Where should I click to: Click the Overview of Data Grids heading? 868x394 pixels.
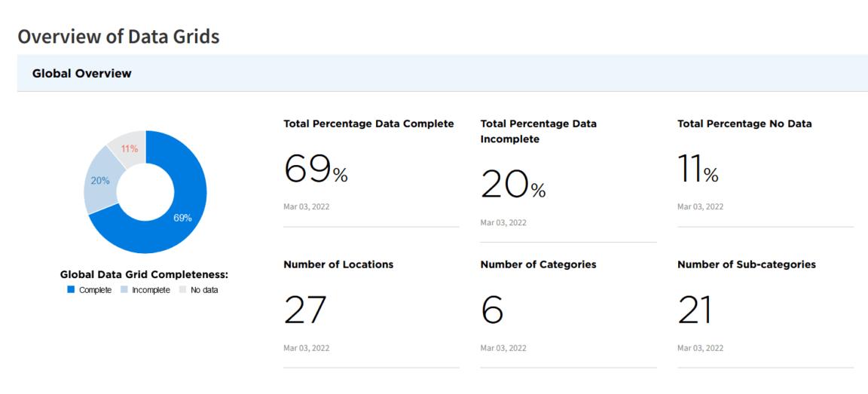118,36
